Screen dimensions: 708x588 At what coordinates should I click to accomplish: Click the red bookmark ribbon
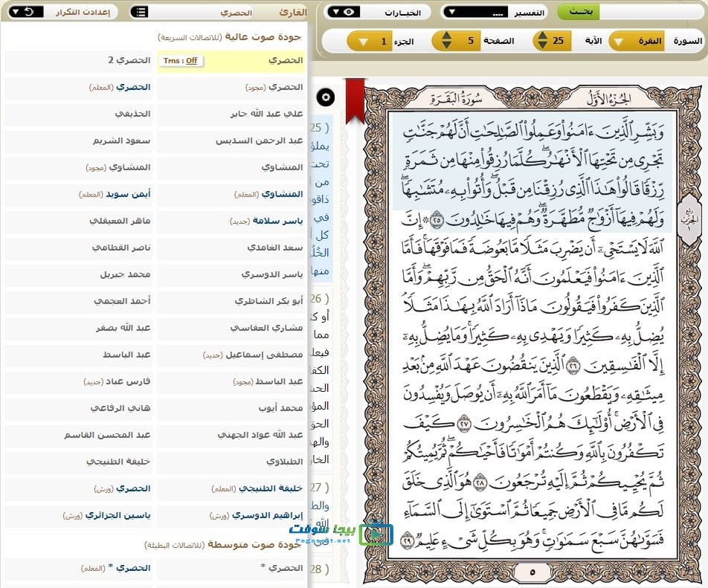[x=355, y=101]
